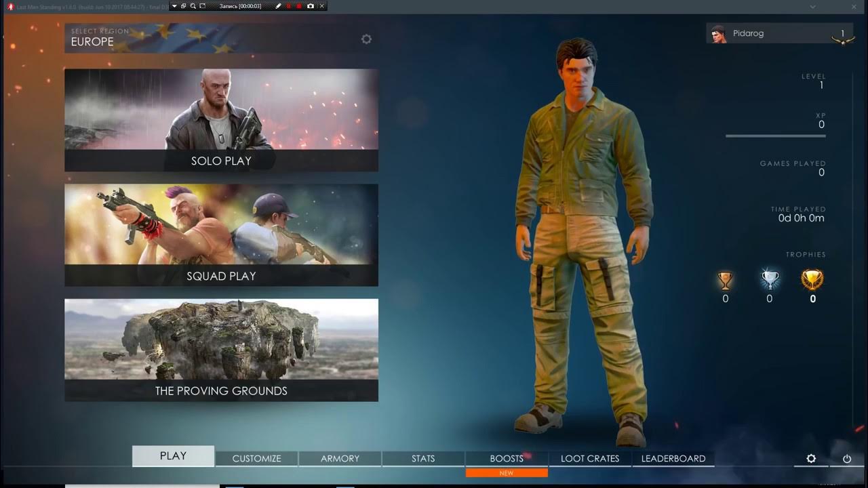
Task: Click the recorder camera screenshot icon
Action: pyautogui.click(x=311, y=5)
